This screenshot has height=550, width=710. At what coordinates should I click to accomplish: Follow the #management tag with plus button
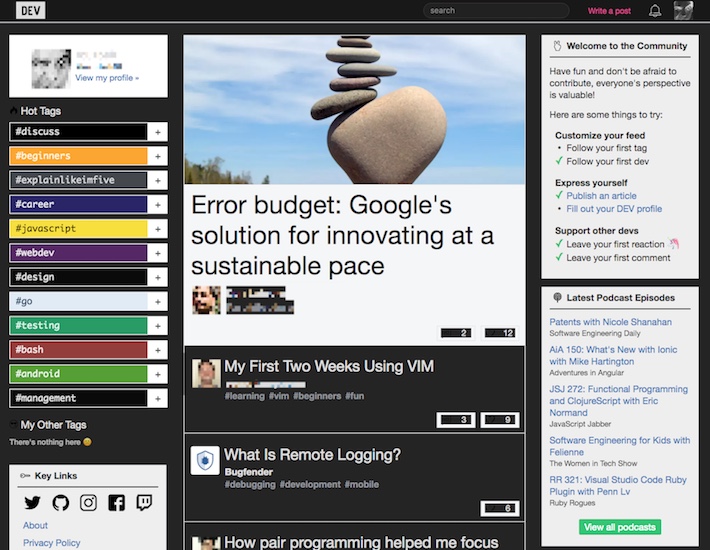(x=158, y=398)
